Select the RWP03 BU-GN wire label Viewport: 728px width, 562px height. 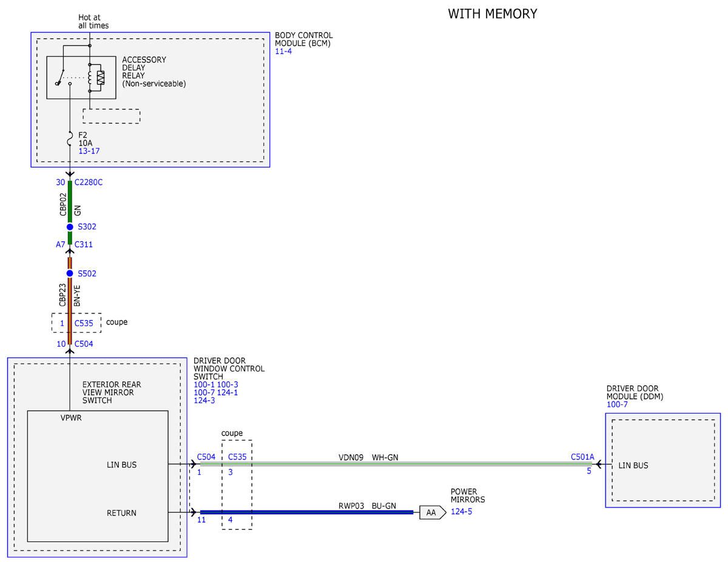tap(368, 505)
